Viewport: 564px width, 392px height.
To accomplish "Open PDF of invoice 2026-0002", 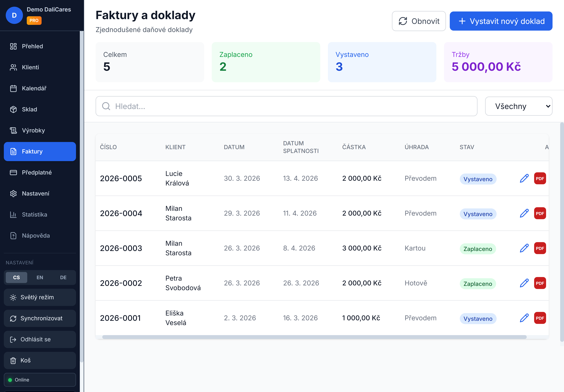I will coord(540,283).
